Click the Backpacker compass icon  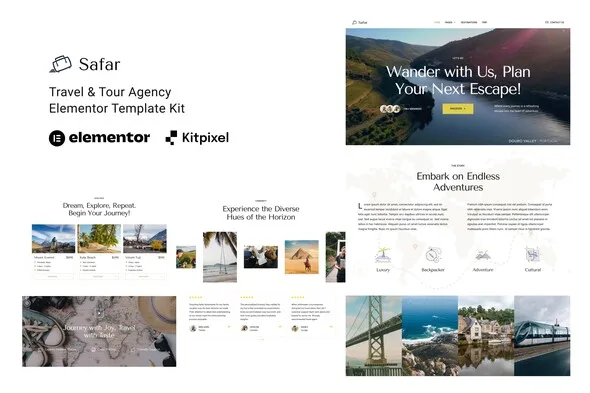pos(433,255)
